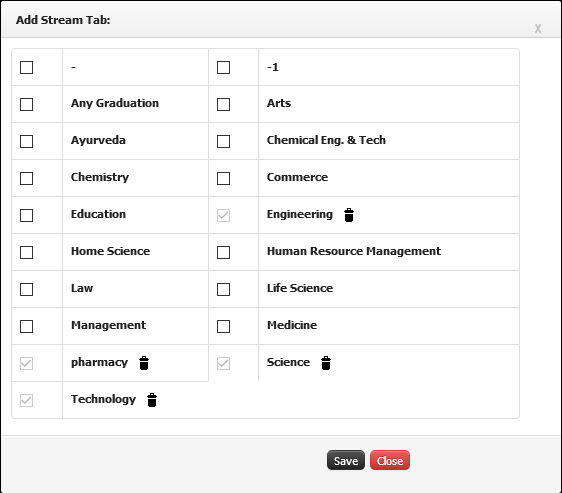Check the Management stream checkbox
This screenshot has height=493, width=562.
[27, 326]
